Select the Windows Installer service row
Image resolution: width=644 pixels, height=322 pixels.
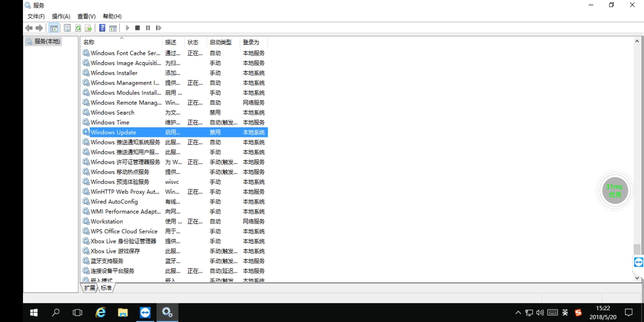coord(175,73)
